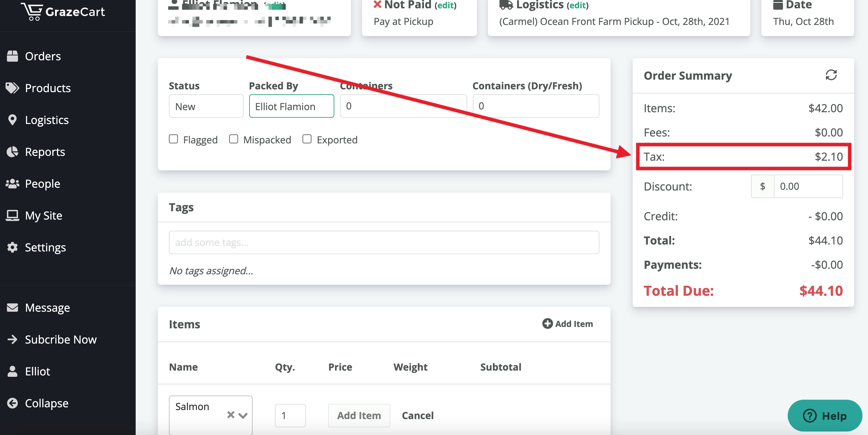Go to My Site in the sidebar

(43, 215)
